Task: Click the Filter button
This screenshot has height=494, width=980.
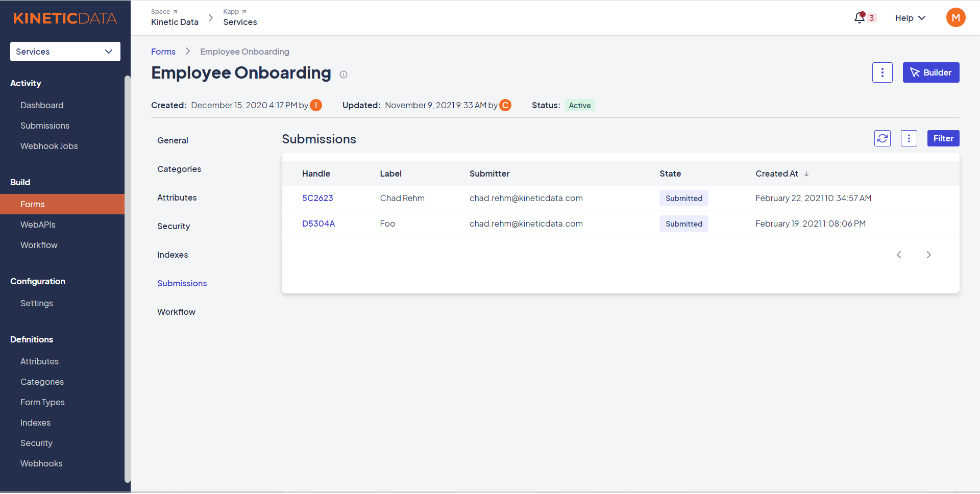Action: 943,138
